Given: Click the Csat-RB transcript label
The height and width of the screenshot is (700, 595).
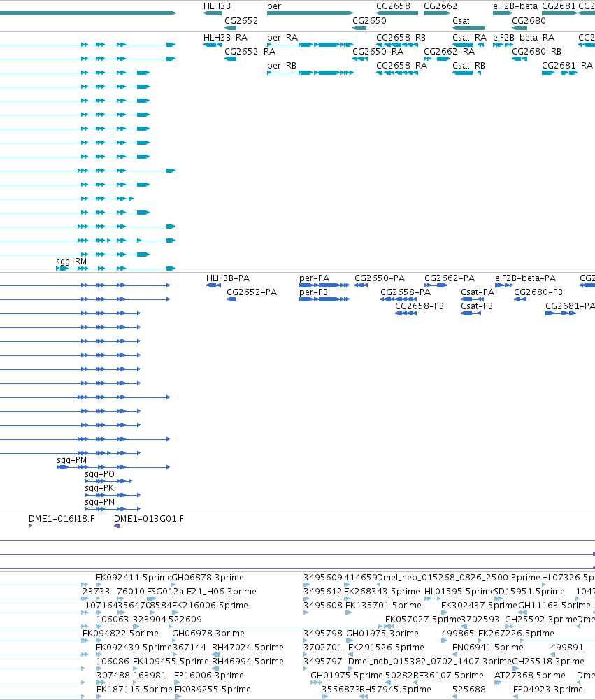Looking at the screenshot, I should pyautogui.click(x=468, y=66).
